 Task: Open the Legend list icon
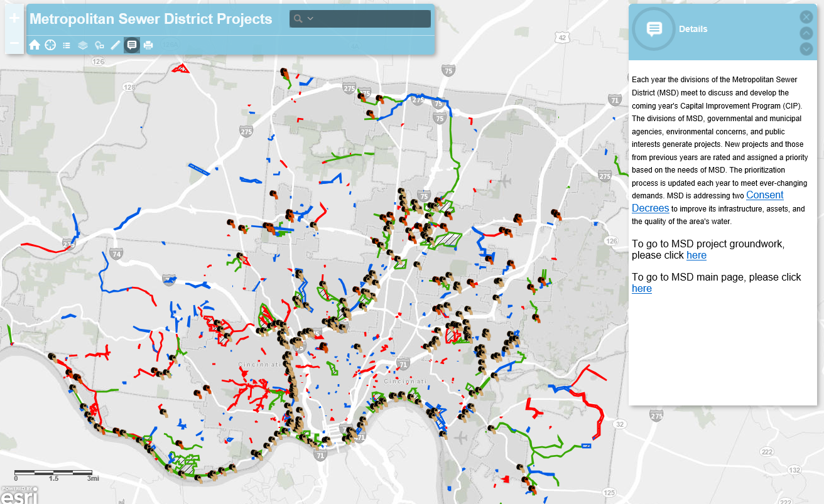(x=67, y=45)
